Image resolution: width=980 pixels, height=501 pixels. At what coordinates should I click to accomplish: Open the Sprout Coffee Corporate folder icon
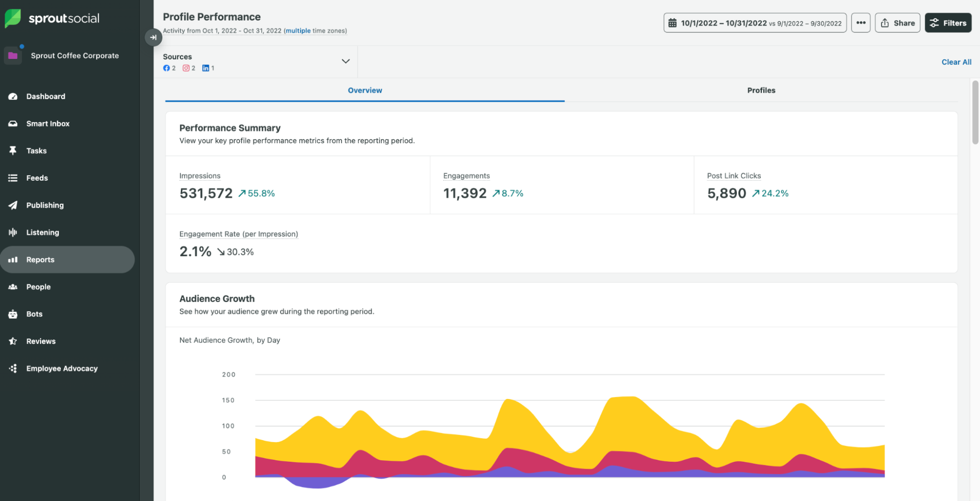click(13, 55)
